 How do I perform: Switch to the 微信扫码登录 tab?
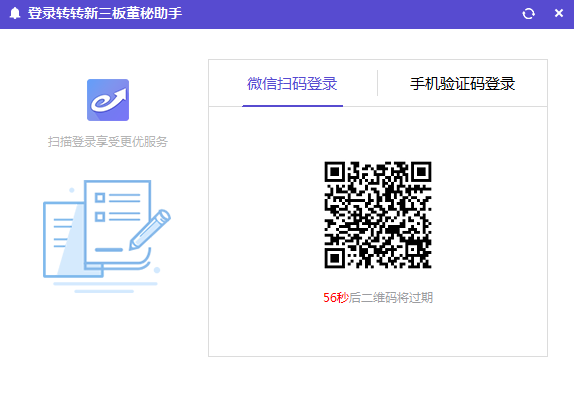tap(292, 83)
